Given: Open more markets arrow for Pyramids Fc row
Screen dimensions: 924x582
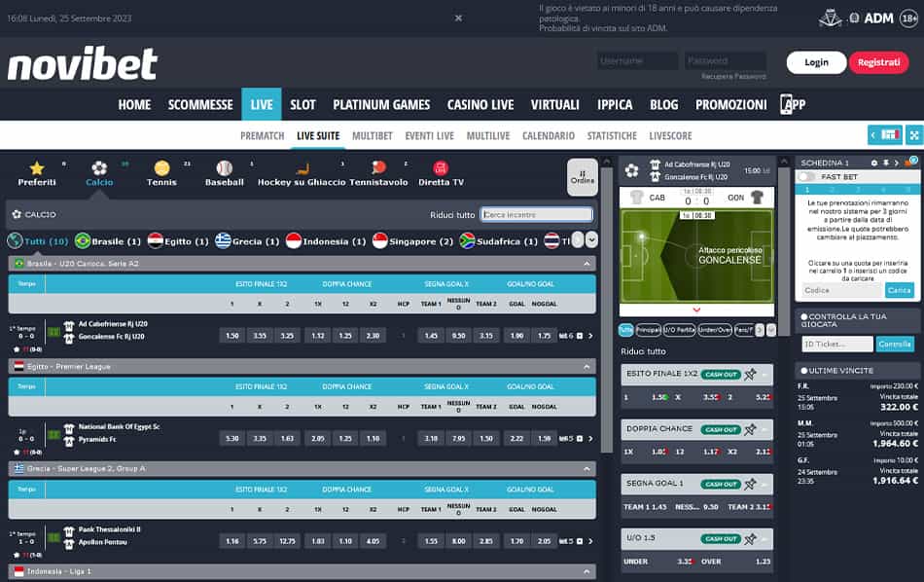Looking at the screenshot, I should click(x=590, y=439).
